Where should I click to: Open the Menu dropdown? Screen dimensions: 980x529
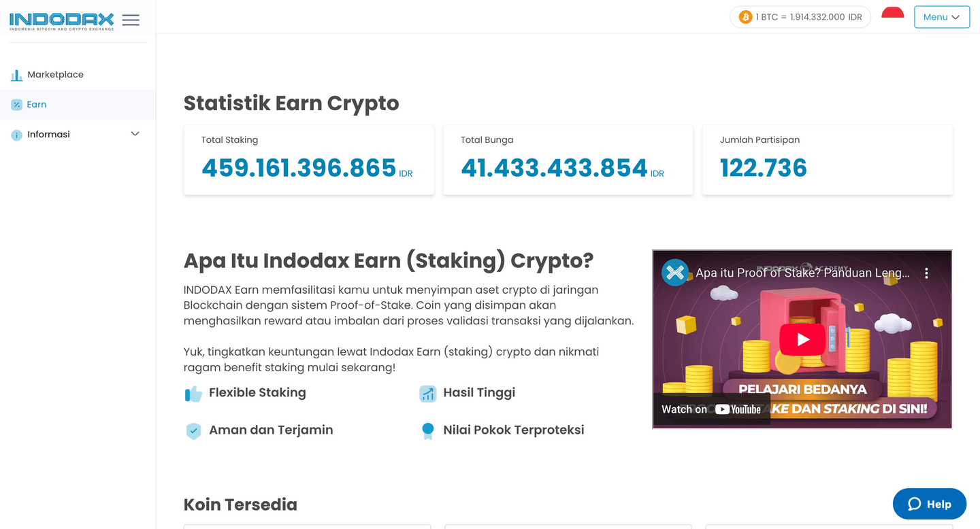[941, 17]
